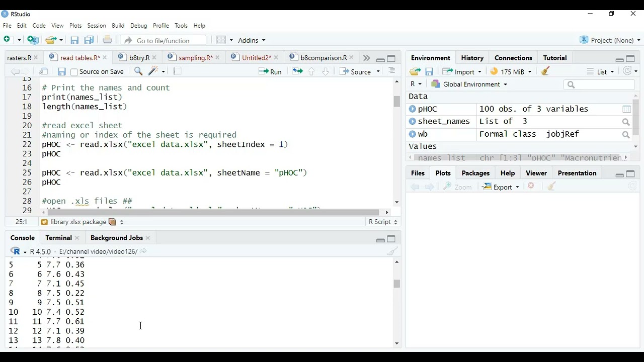This screenshot has height=362, width=644.
Task: Open Find/Replace magnifier in editor
Action: [x=138, y=71]
